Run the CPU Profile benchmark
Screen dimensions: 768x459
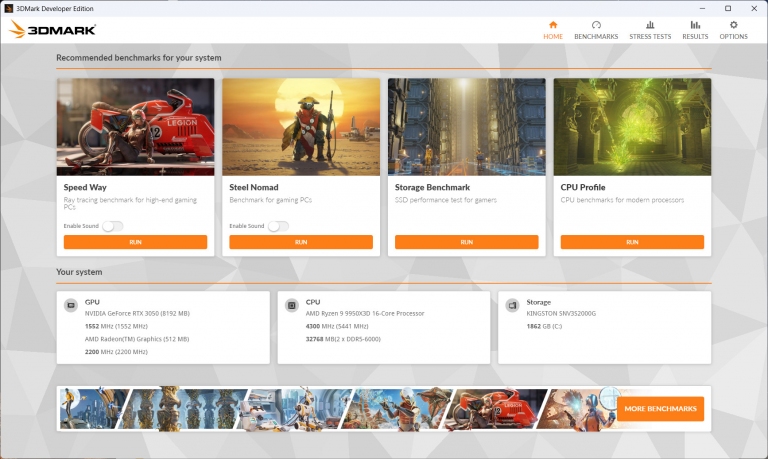(x=632, y=242)
